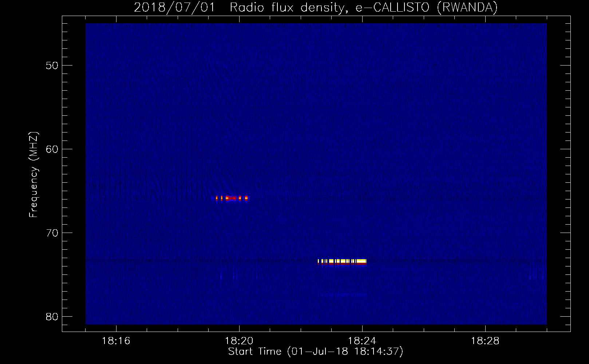This screenshot has height=364, width=589.
Task: Click the 18:24 time tick label
Action: point(362,341)
